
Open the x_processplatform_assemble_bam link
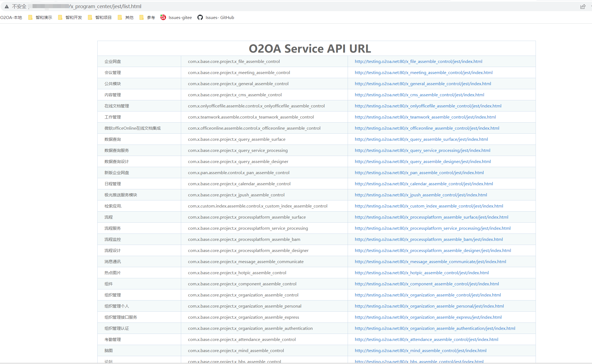coord(428,240)
